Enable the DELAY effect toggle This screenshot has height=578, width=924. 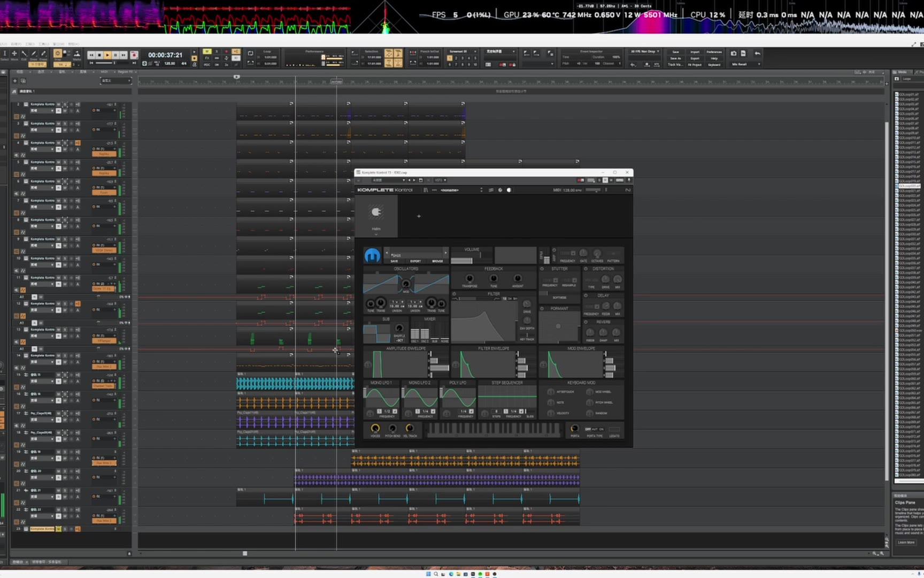tap(586, 295)
